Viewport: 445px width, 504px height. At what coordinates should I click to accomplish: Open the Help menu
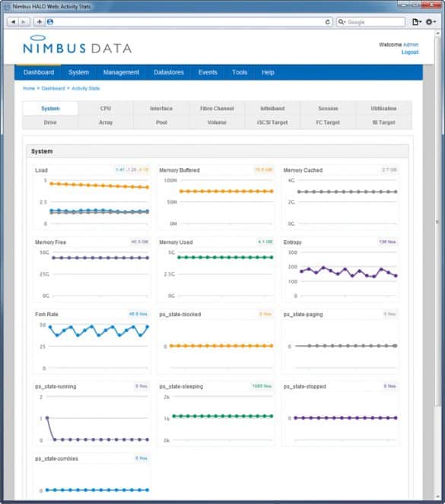tap(268, 72)
